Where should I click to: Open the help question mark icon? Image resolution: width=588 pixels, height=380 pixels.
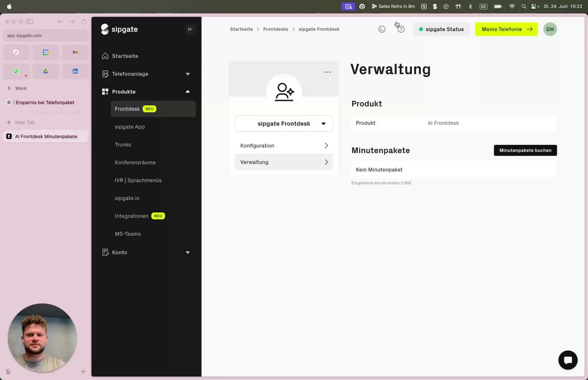(x=401, y=29)
